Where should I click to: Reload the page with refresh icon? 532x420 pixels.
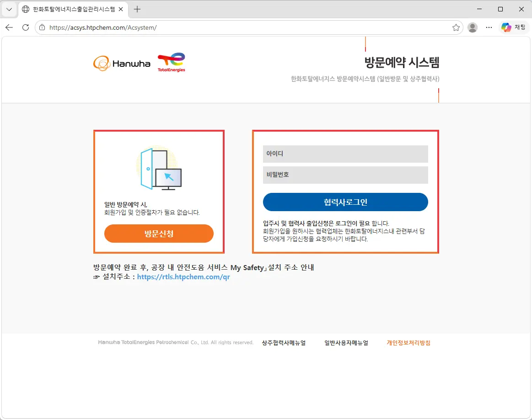pyautogui.click(x=26, y=27)
